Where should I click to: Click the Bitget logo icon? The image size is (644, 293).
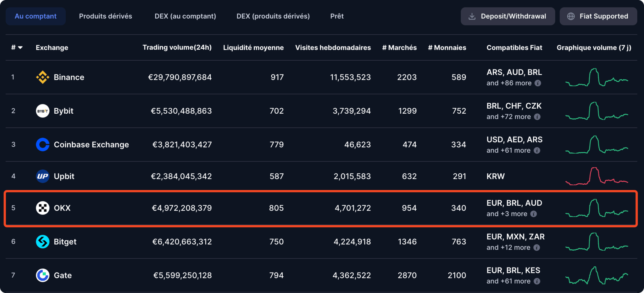click(42, 241)
